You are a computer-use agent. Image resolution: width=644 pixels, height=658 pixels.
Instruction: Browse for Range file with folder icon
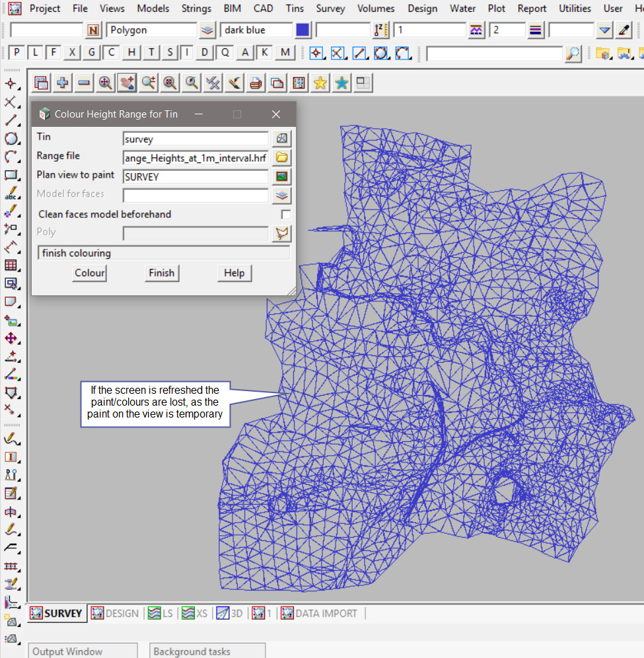point(282,157)
